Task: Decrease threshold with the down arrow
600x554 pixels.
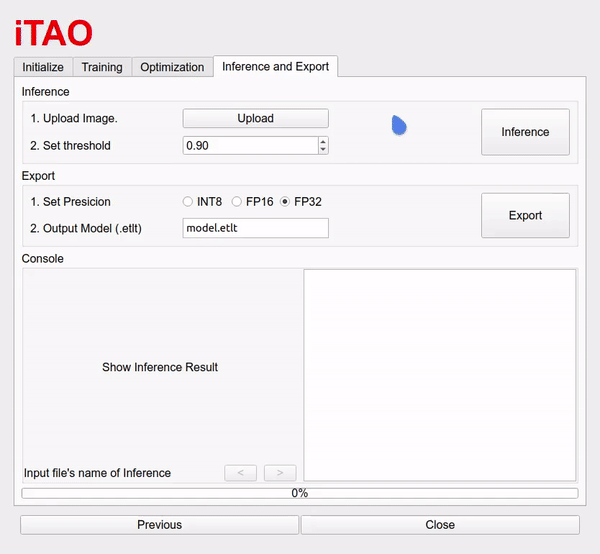Action: coord(323,150)
